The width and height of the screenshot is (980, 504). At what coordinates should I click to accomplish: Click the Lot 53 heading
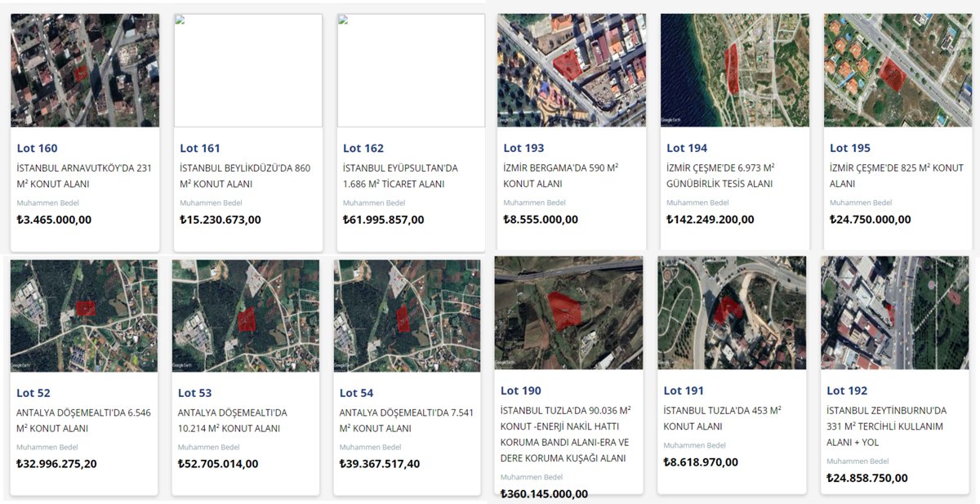pos(194,393)
